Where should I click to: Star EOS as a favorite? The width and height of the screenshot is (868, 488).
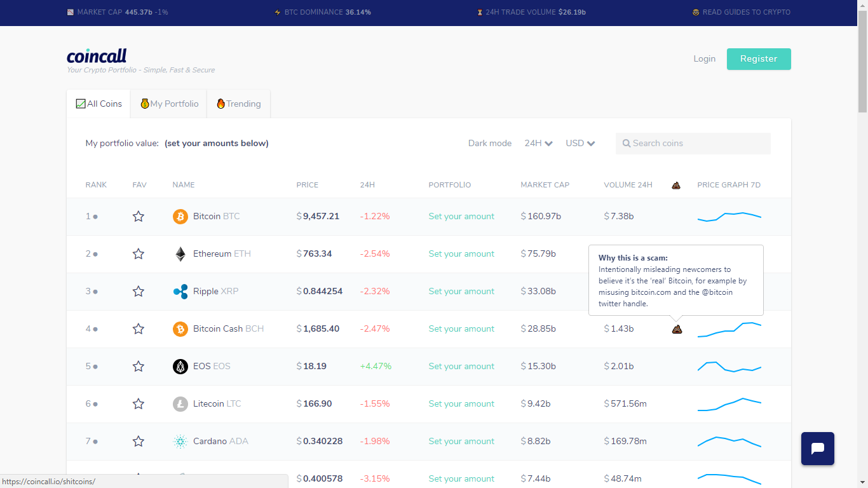pyautogui.click(x=139, y=367)
